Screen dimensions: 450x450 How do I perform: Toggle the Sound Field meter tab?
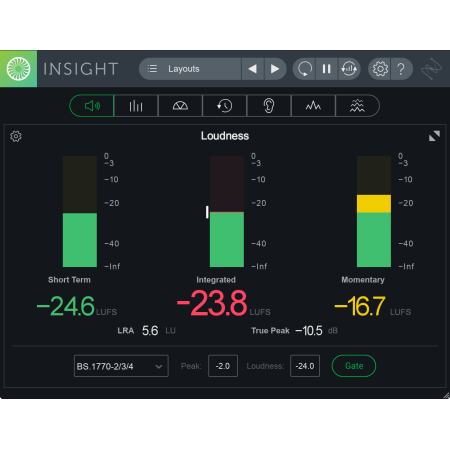click(x=180, y=106)
